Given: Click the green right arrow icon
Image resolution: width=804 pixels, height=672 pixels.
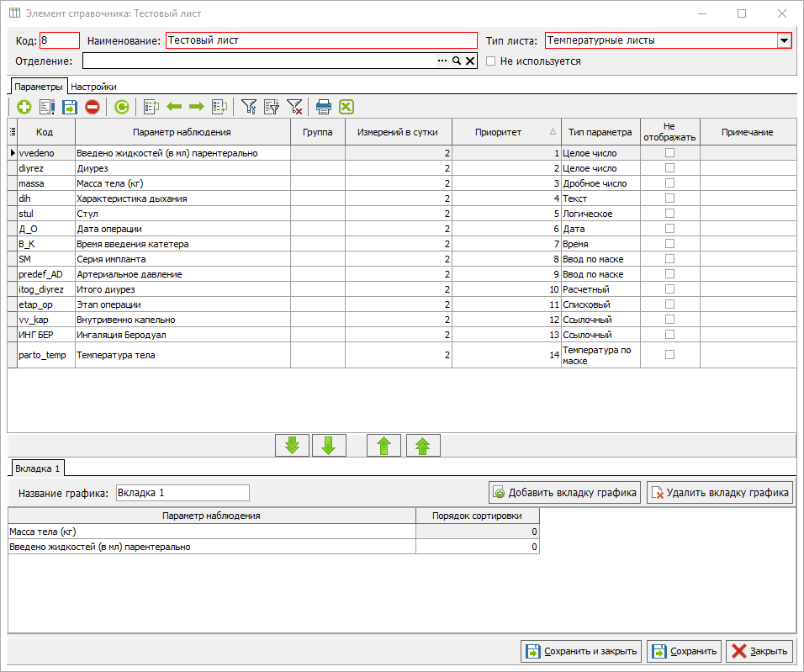Looking at the screenshot, I should tap(197, 107).
